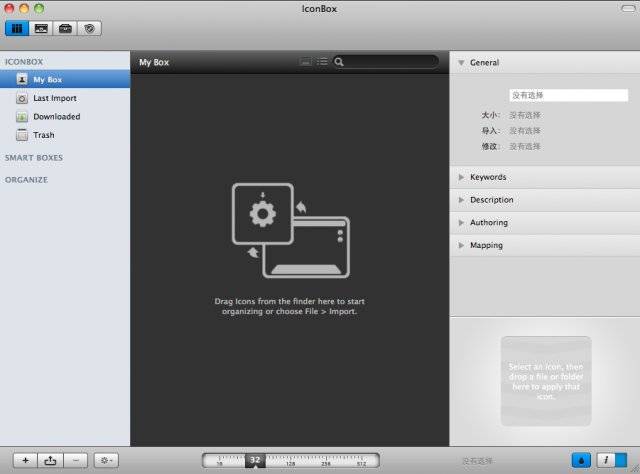Screen dimensions: 640x474
Task: Open the second toolbar mode icon
Action: click(x=41, y=29)
